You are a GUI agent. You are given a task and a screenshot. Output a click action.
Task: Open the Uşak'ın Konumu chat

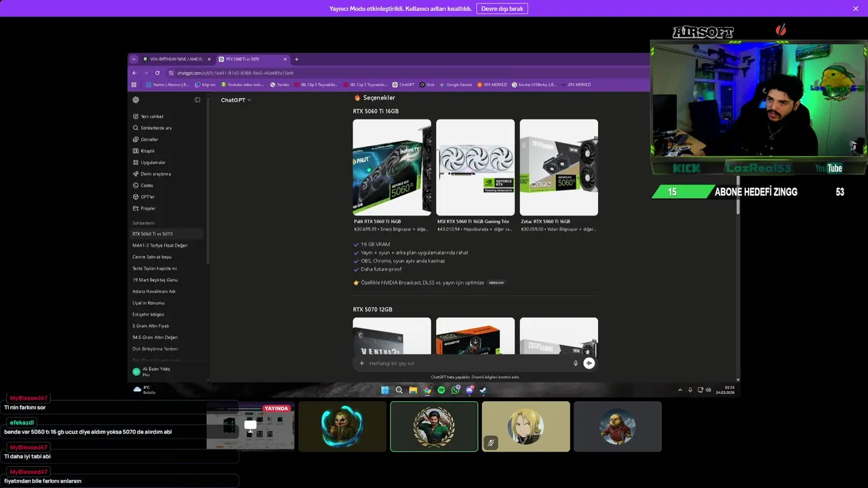[x=167, y=303]
